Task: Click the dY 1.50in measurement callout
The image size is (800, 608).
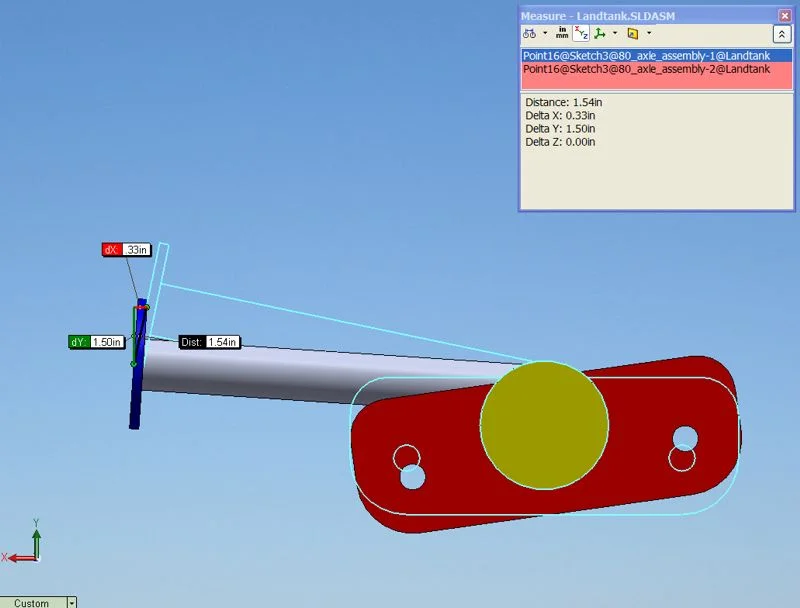Action: pyautogui.click(x=97, y=342)
